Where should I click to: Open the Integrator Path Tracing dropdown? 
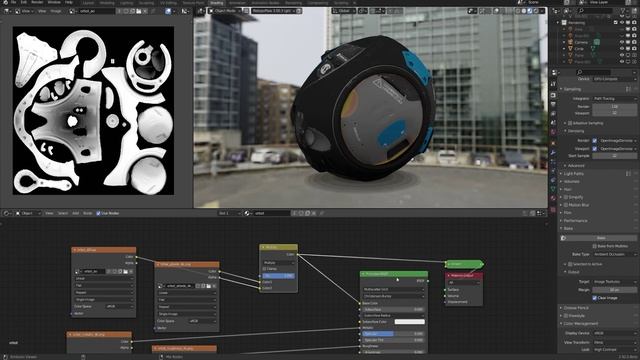click(614, 98)
